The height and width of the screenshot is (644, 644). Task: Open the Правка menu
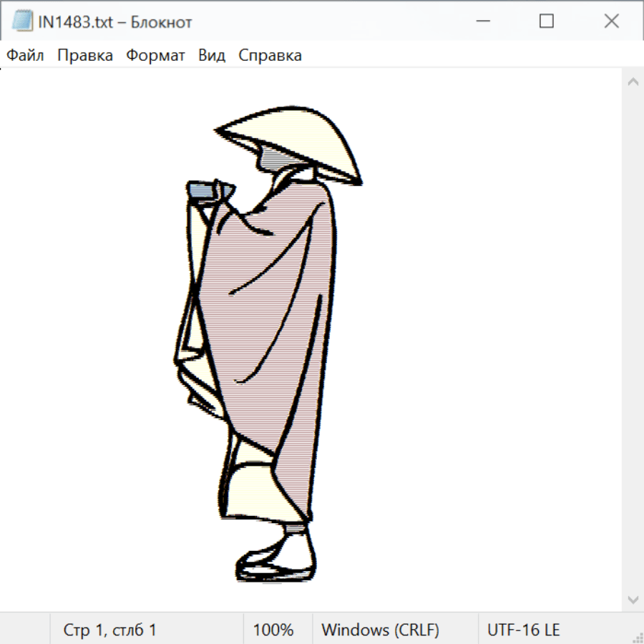pyautogui.click(x=85, y=56)
